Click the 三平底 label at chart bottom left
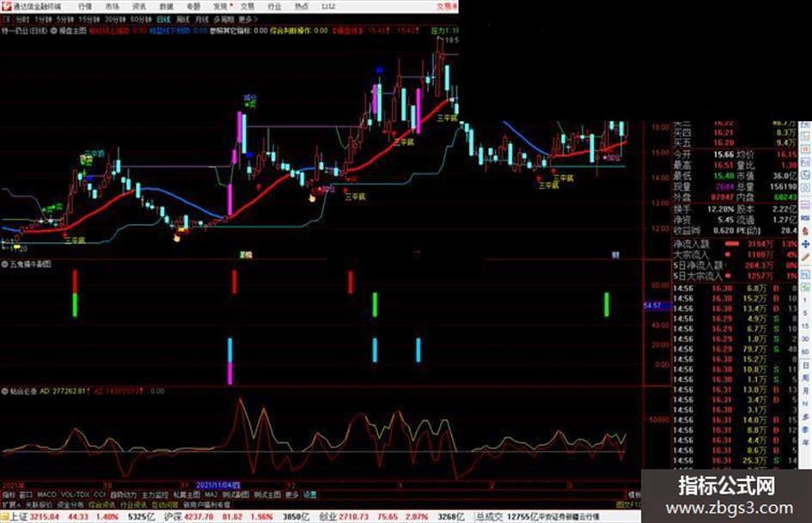Viewport: 812px width, 523px height. [75, 240]
